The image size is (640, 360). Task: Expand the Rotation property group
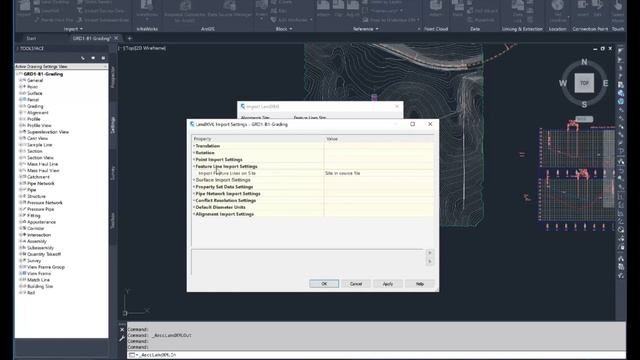194,153
